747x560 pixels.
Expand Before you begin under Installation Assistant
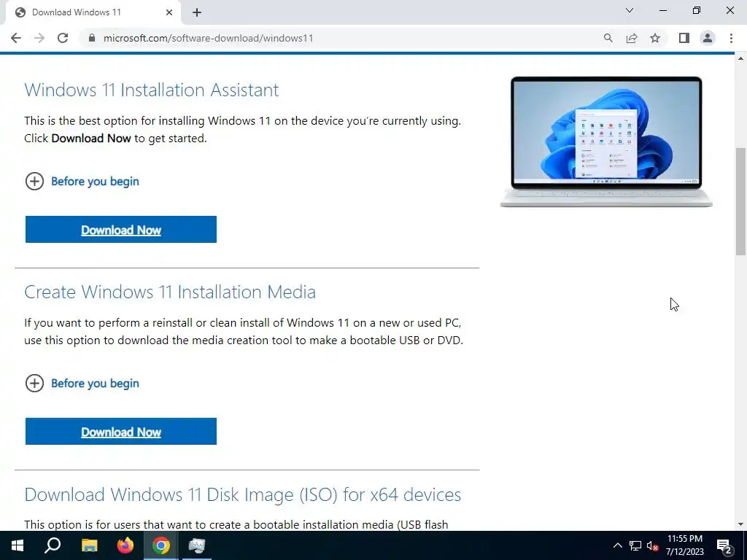pyautogui.click(x=82, y=182)
